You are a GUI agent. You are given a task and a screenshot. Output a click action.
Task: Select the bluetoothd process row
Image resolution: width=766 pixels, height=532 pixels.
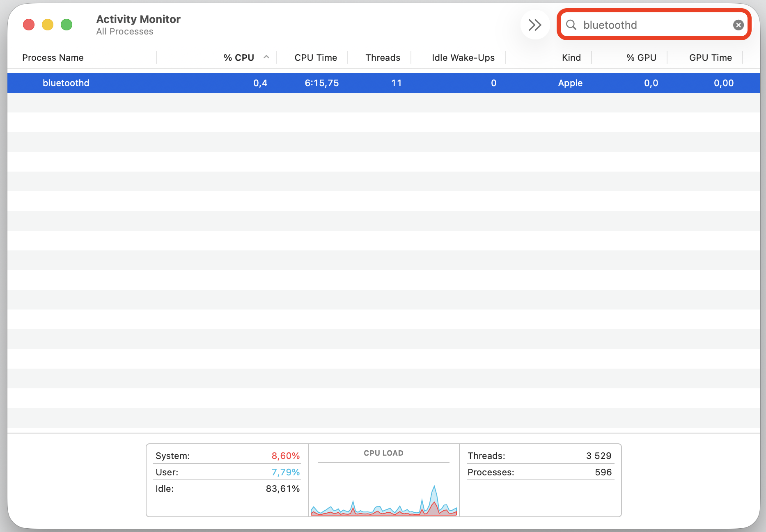click(x=384, y=83)
